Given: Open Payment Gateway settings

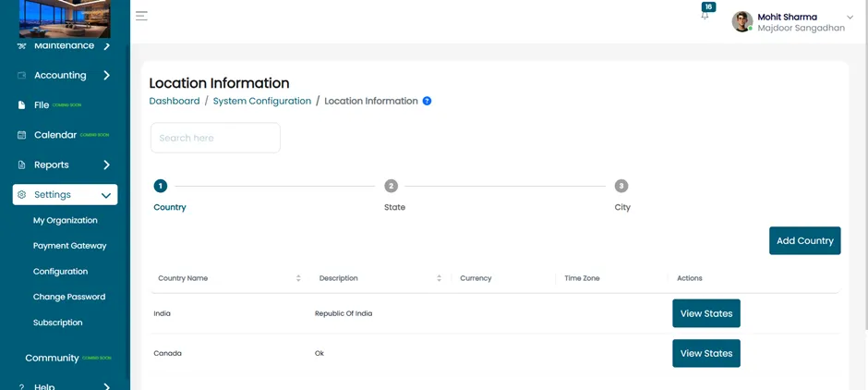Looking at the screenshot, I should [70, 246].
